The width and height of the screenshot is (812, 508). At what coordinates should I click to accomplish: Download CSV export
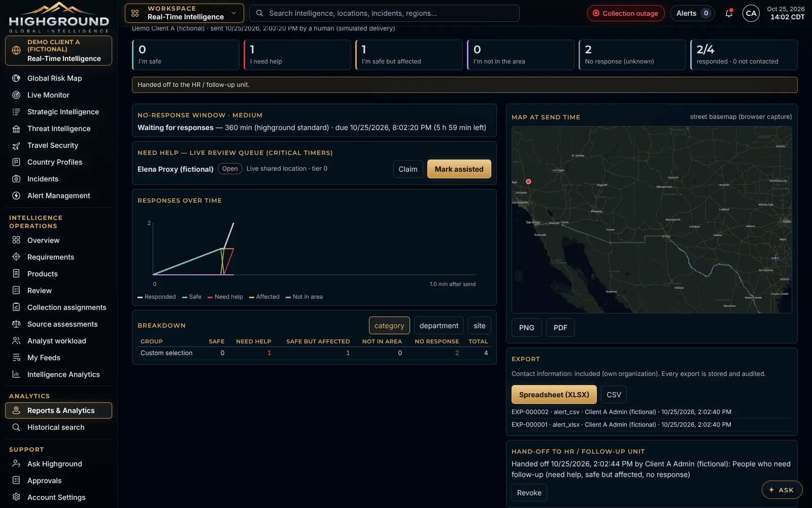pyautogui.click(x=614, y=395)
